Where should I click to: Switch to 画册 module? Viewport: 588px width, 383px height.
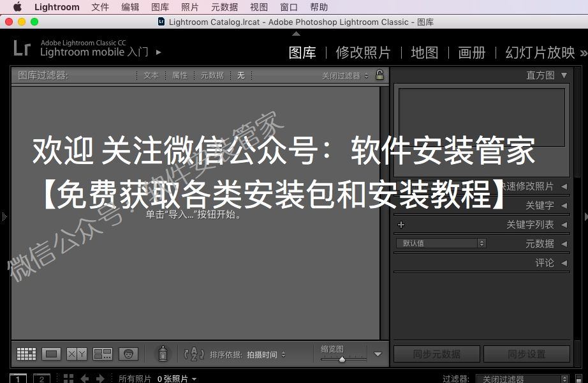click(472, 52)
